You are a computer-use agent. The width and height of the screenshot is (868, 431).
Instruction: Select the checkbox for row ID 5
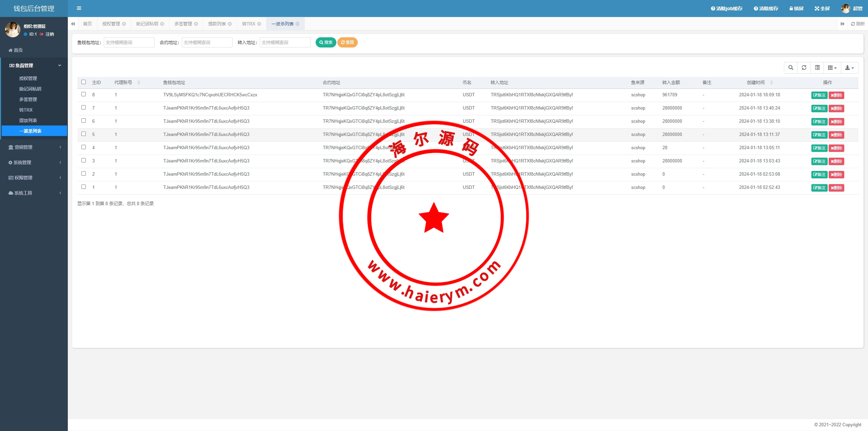(x=84, y=134)
